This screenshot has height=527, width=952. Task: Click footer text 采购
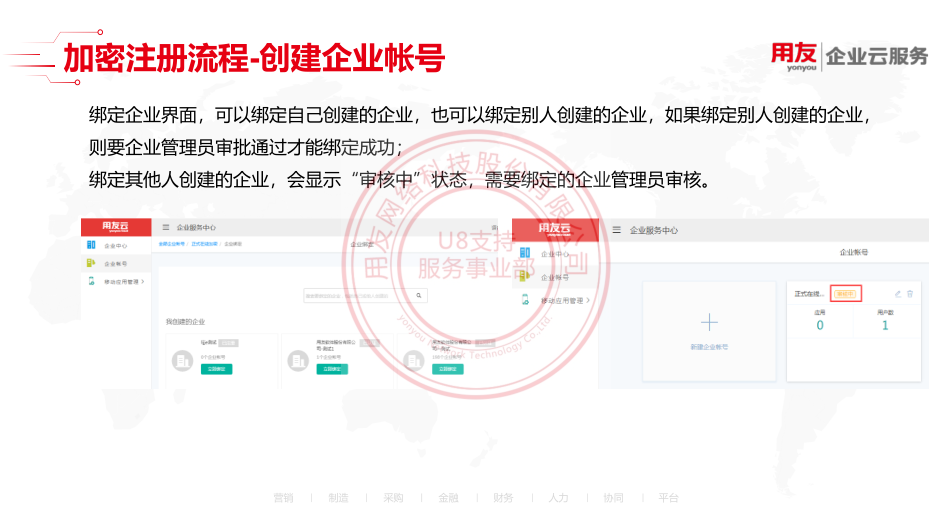[x=393, y=498]
